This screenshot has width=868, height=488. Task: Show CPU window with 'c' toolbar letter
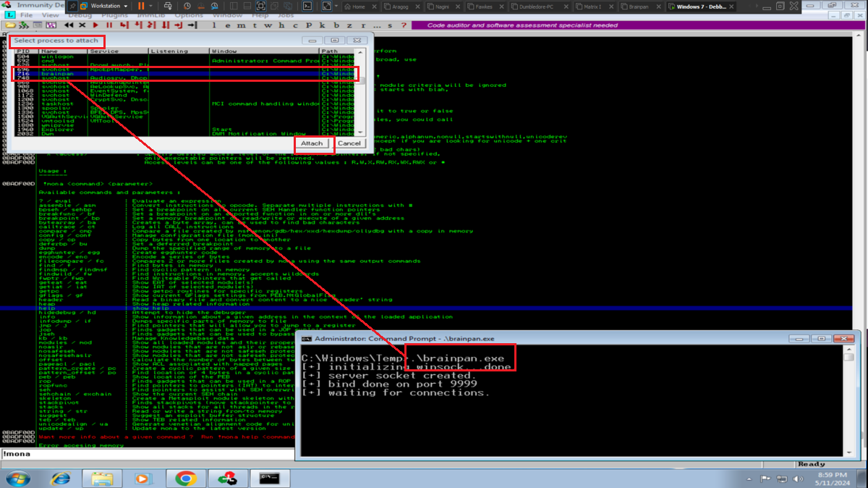click(x=295, y=25)
